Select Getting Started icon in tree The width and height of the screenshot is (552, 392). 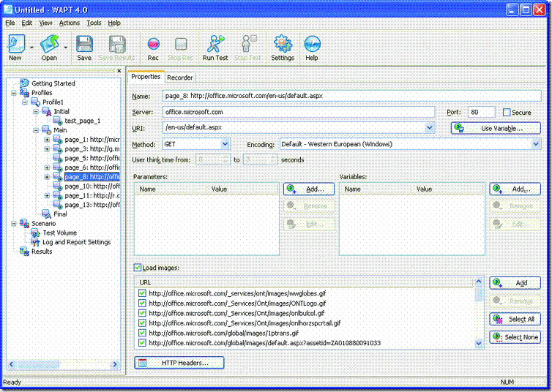[x=24, y=83]
